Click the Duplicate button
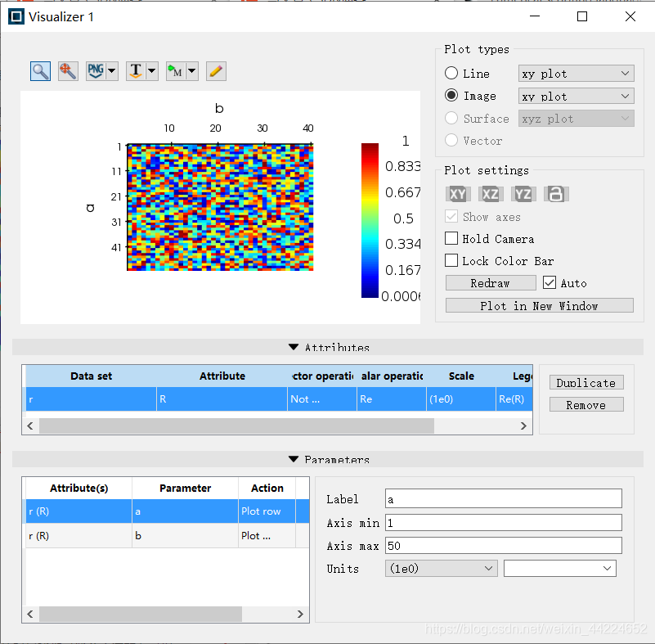 [586, 382]
